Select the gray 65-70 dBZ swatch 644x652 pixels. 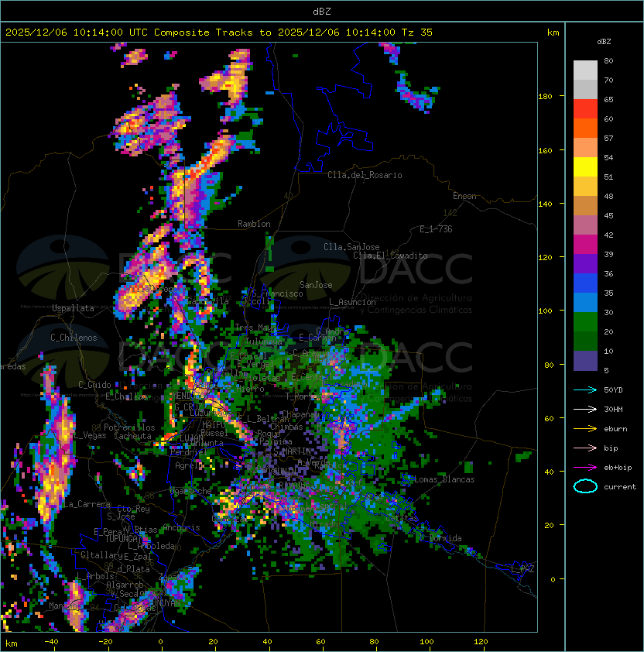point(585,89)
